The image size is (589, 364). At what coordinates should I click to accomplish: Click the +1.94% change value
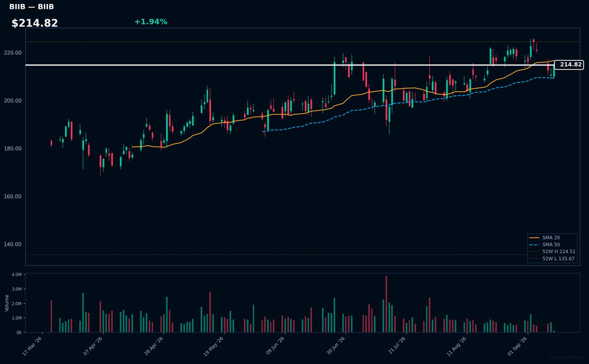(151, 22)
